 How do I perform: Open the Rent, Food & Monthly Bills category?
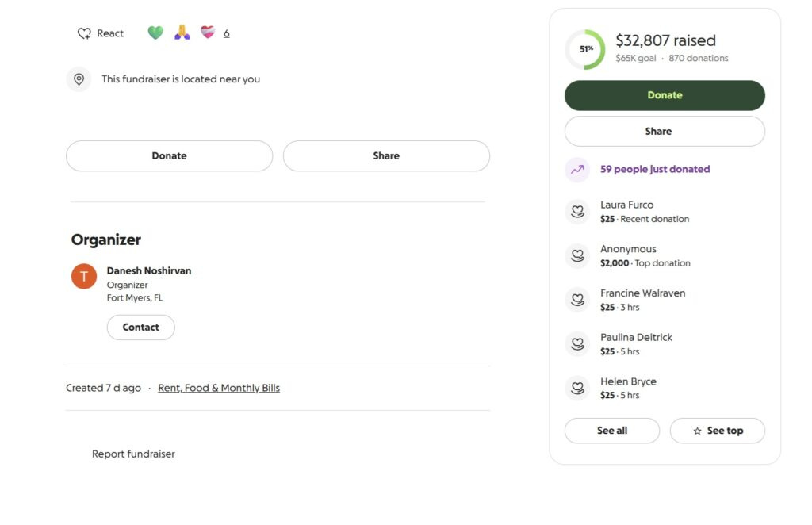tap(219, 387)
